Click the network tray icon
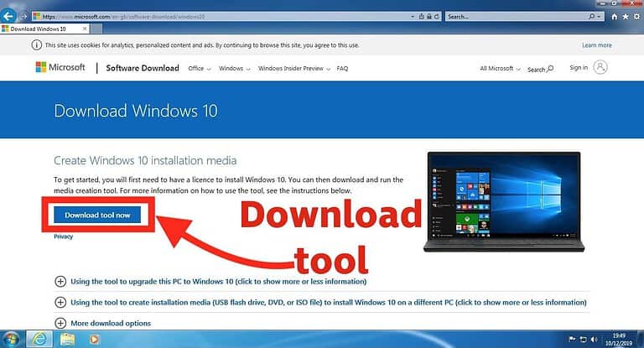The width and height of the screenshot is (644, 348). [x=584, y=340]
